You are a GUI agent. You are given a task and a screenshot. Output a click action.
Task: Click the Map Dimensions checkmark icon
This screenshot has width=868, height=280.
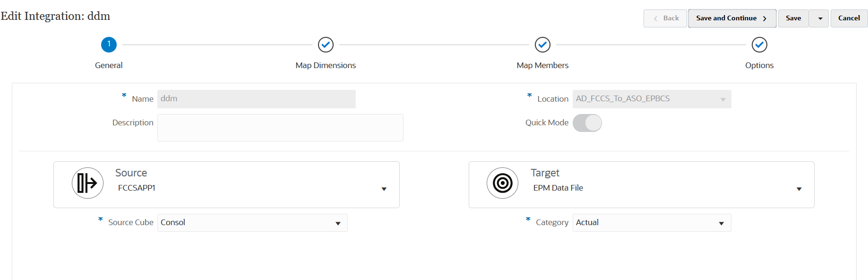(326, 45)
